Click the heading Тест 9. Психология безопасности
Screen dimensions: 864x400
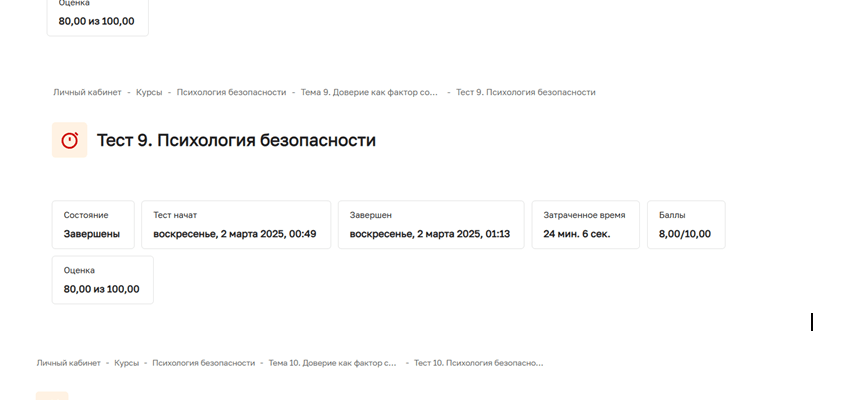236,140
